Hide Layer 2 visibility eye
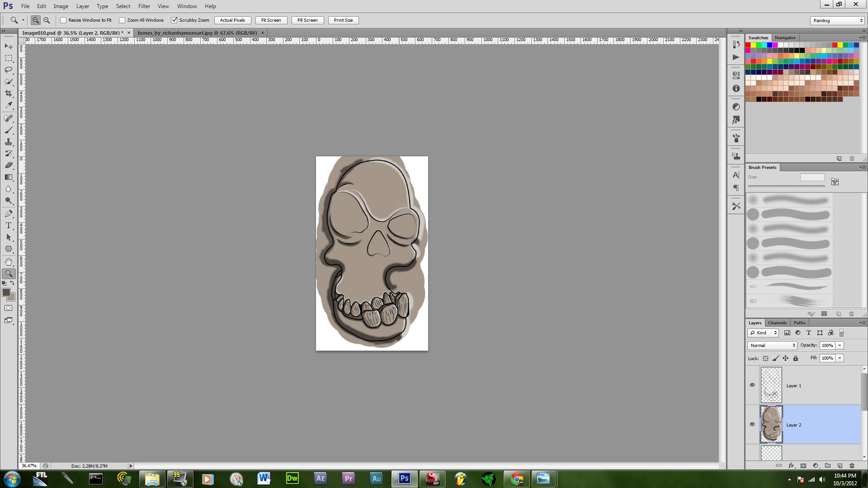Screen dimensions: 868x488 click(752, 425)
